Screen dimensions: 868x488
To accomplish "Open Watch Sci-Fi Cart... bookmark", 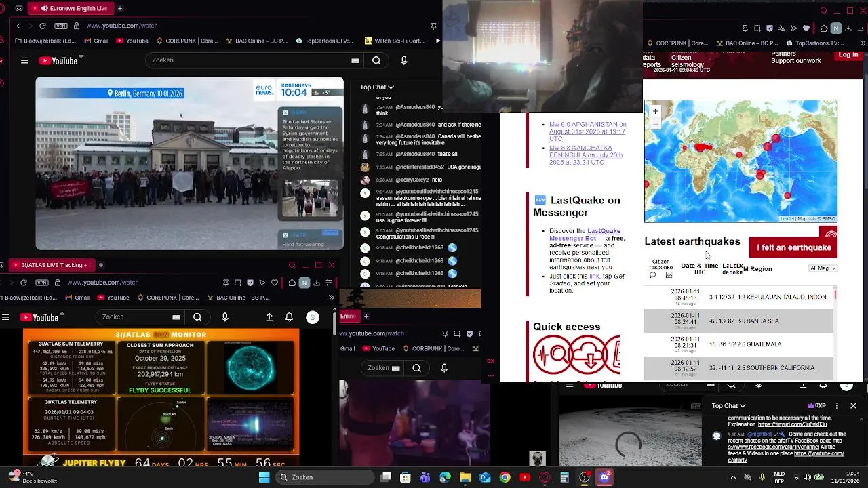I will [394, 41].
